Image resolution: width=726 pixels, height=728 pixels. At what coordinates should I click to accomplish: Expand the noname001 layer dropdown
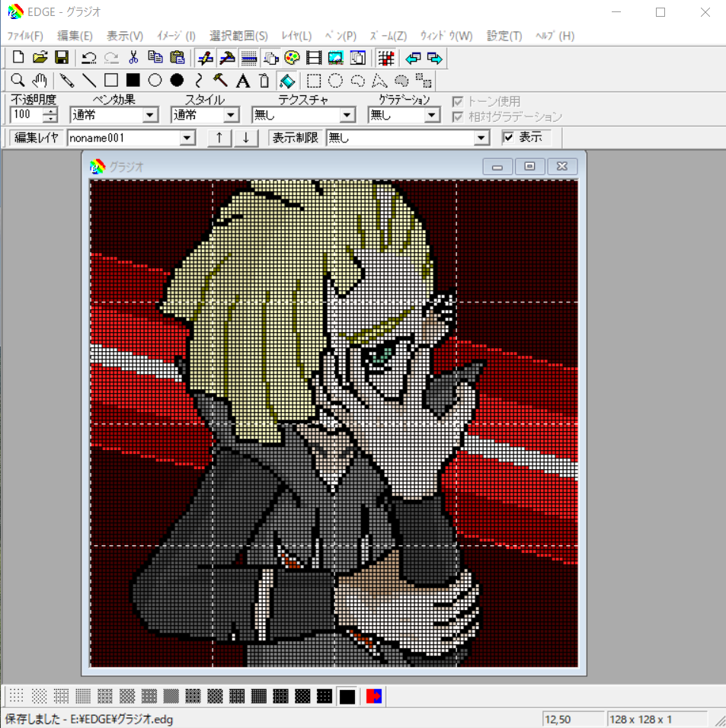tap(187, 138)
